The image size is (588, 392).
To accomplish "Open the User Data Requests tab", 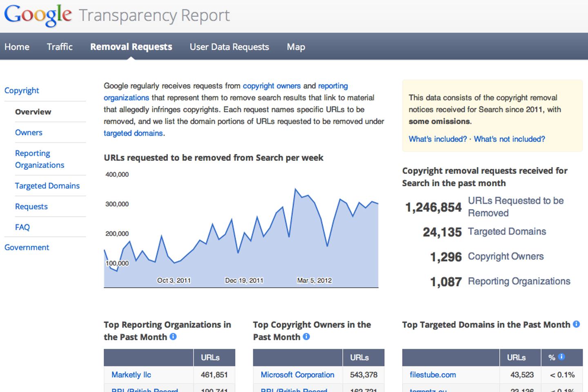I will [229, 47].
